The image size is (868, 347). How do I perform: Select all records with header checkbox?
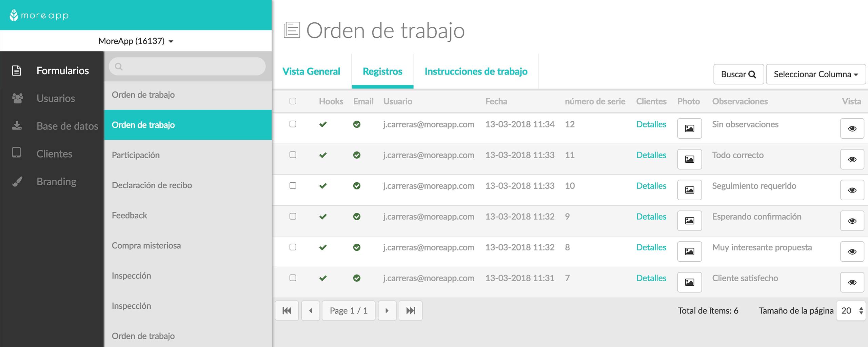pyautogui.click(x=293, y=101)
